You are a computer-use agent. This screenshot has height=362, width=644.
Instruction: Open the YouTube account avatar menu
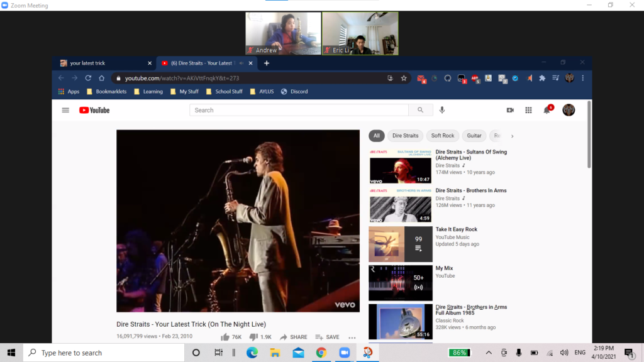pos(569,110)
